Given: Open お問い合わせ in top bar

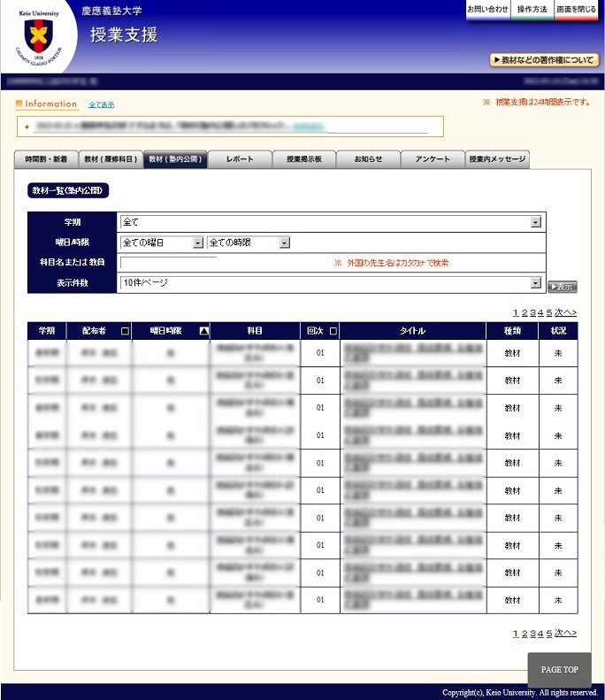Looking at the screenshot, I should coord(487,9).
